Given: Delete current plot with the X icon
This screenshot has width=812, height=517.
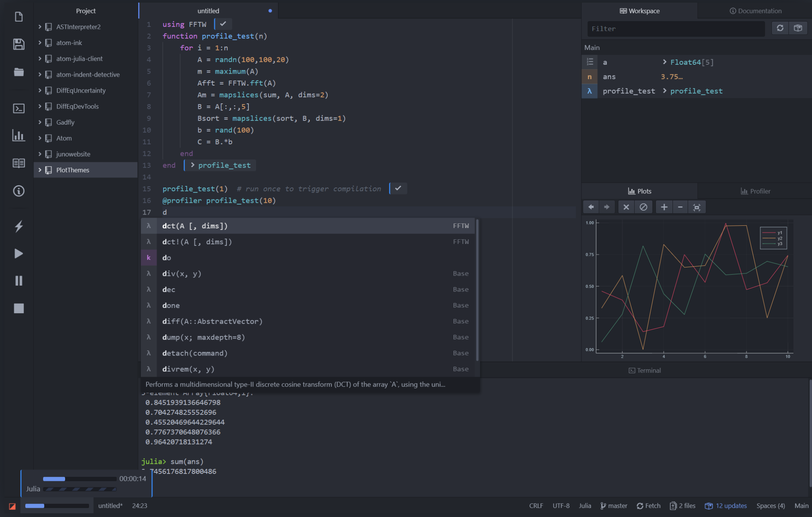Looking at the screenshot, I should coord(626,207).
